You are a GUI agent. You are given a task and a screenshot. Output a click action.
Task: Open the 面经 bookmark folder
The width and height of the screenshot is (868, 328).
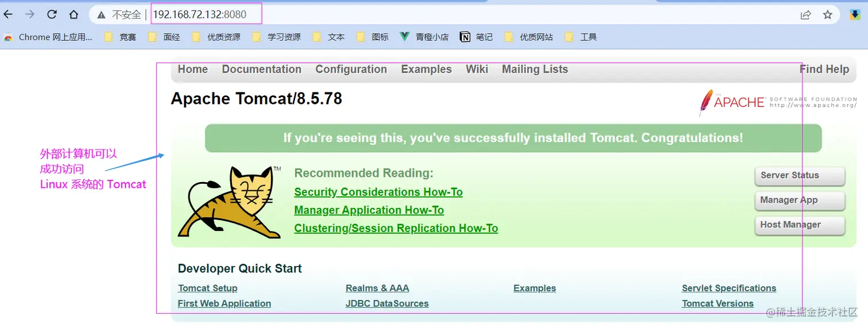164,37
